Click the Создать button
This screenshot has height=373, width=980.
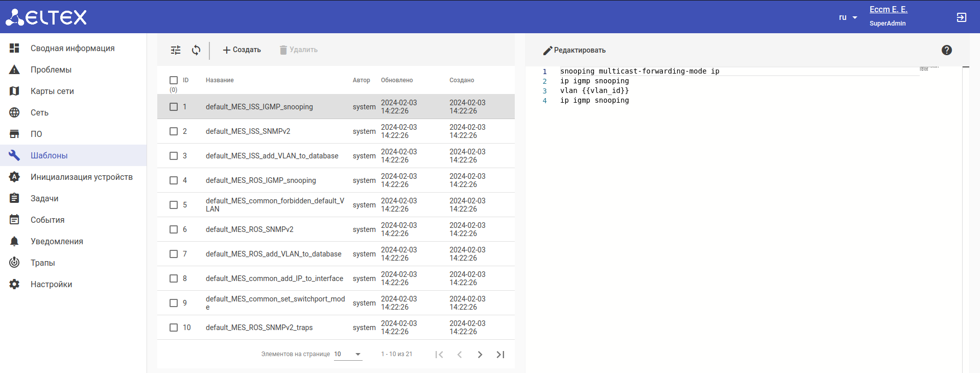click(242, 50)
